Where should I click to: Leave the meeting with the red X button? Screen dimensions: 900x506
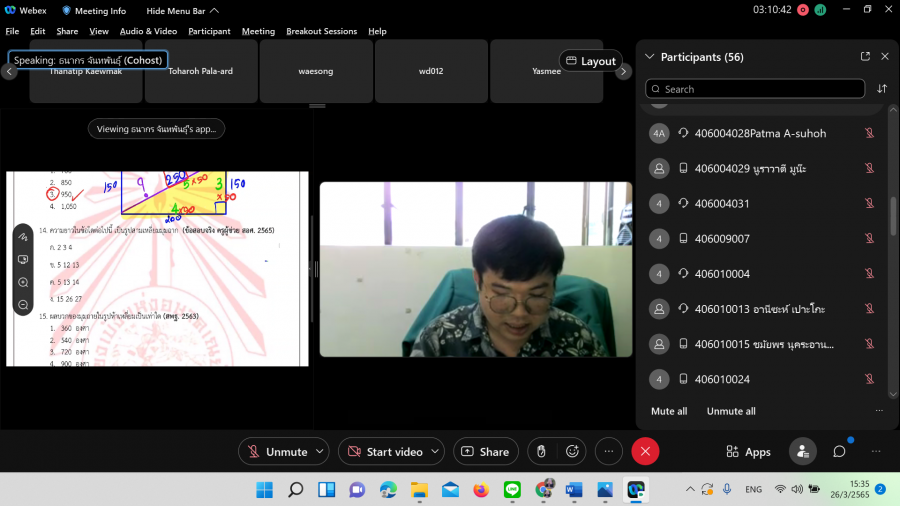[645, 452]
